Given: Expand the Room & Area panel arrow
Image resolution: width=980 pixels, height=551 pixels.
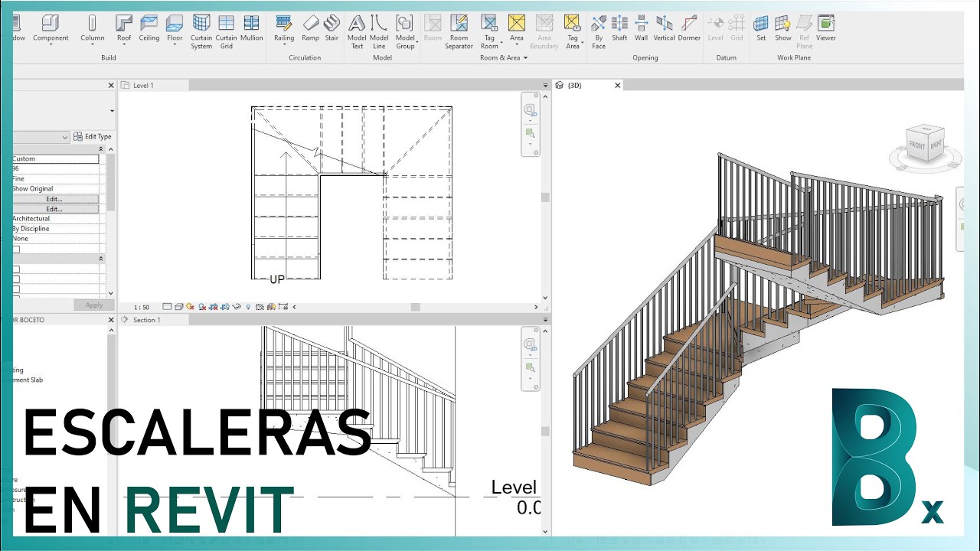Looking at the screenshot, I should pyautogui.click(x=525, y=58).
